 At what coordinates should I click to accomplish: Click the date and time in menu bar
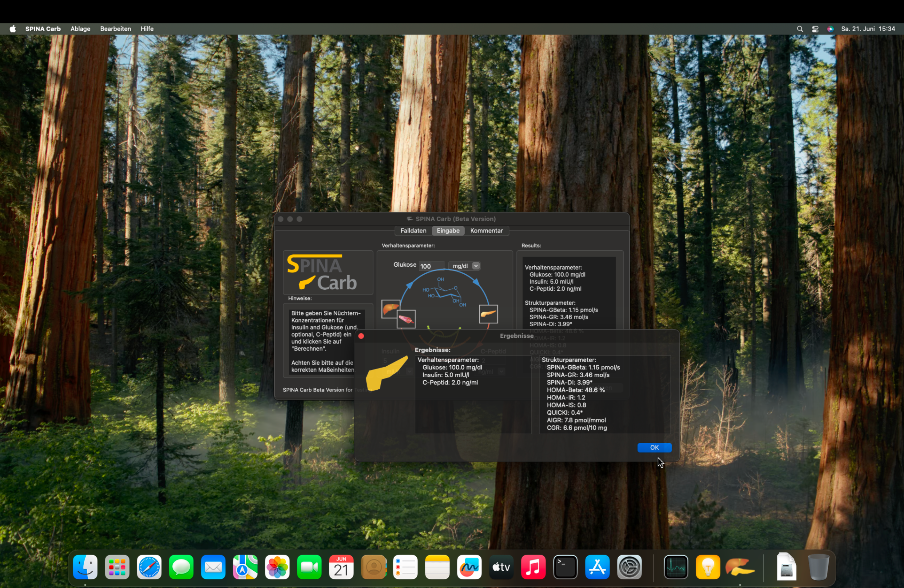(x=868, y=29)
